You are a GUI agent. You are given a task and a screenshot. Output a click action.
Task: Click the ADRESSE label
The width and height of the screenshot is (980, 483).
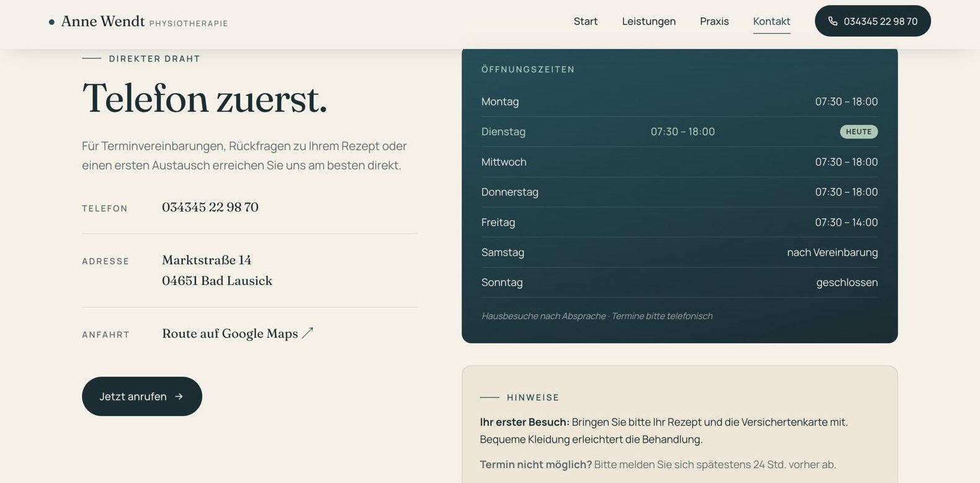(x=105, y=261)
